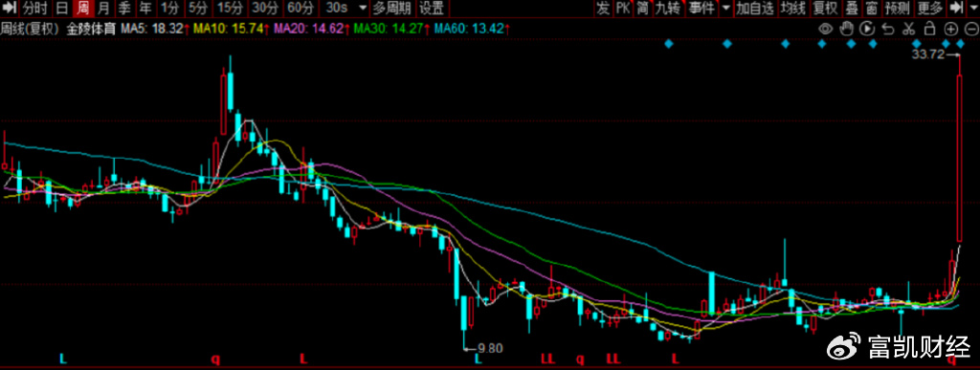Screen dimensions: 980x370
Task: Toggle the padlock lock icon
Action: (x=929, y=28)
